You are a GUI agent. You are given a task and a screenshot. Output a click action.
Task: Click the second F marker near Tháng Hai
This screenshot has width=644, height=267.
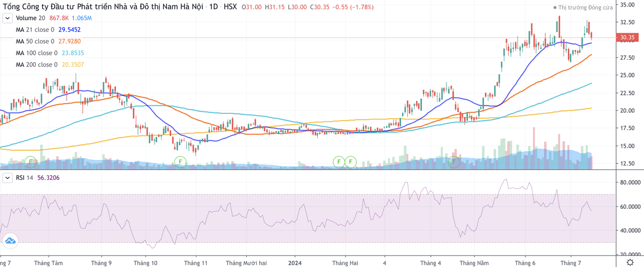coord(351,161)
